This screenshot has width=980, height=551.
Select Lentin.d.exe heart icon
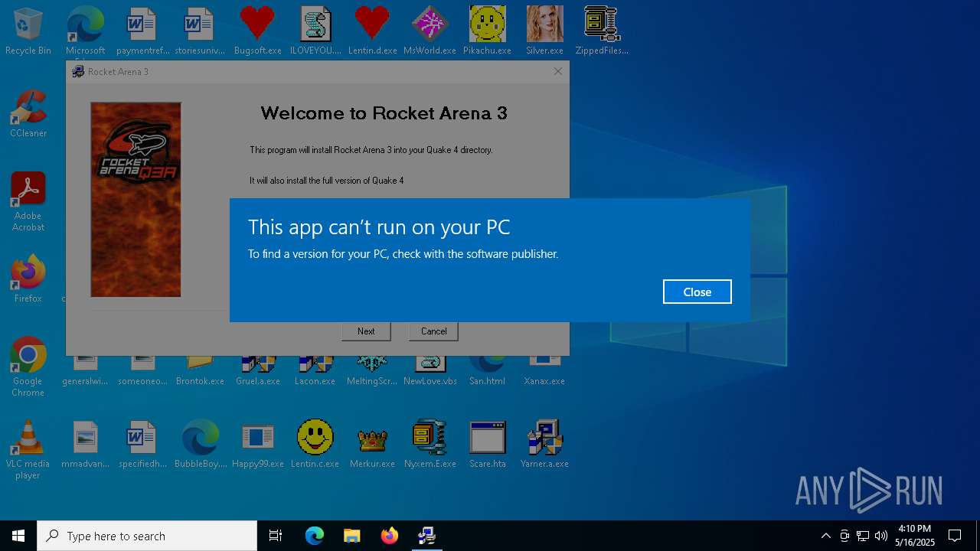pyautogui.click(x=372, y=31)
